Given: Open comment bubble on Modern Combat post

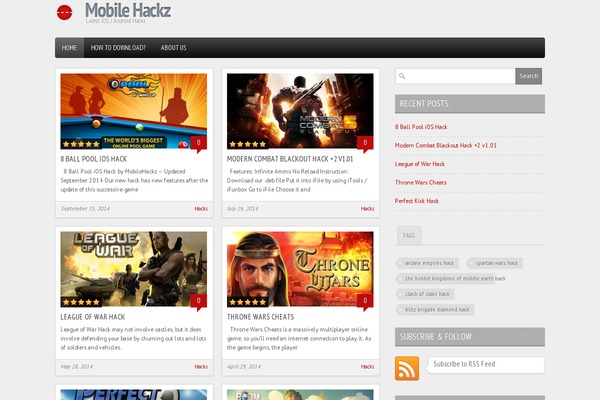Looking at the screenshot, I should [x=365, y=144].
